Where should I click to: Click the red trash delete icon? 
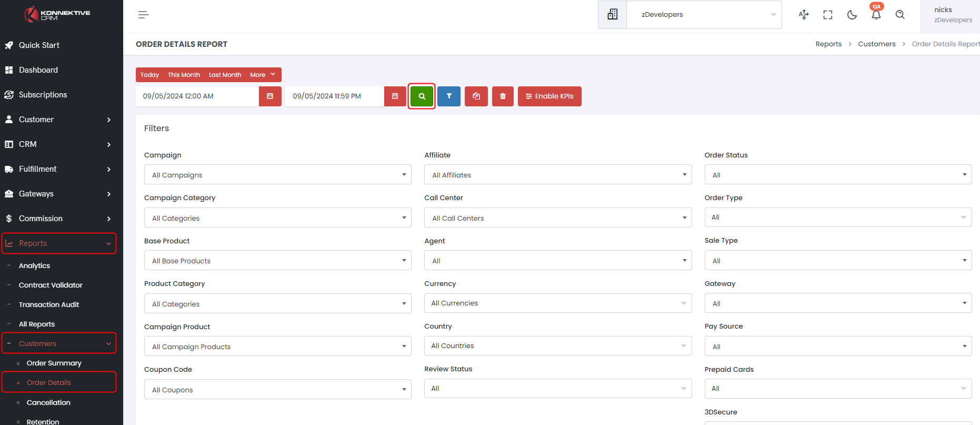[x=503, y=96]
